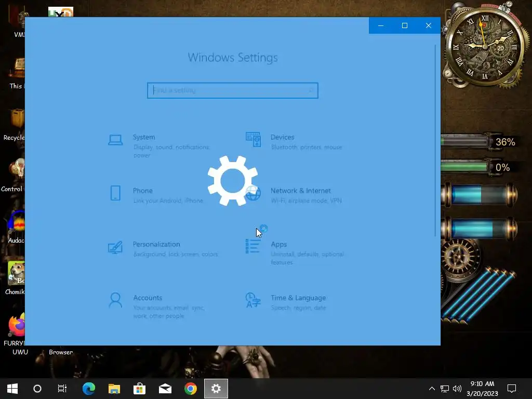Open the Action Center notifications icon
This screenshot has width=532, height=399.
coord(512,389)
